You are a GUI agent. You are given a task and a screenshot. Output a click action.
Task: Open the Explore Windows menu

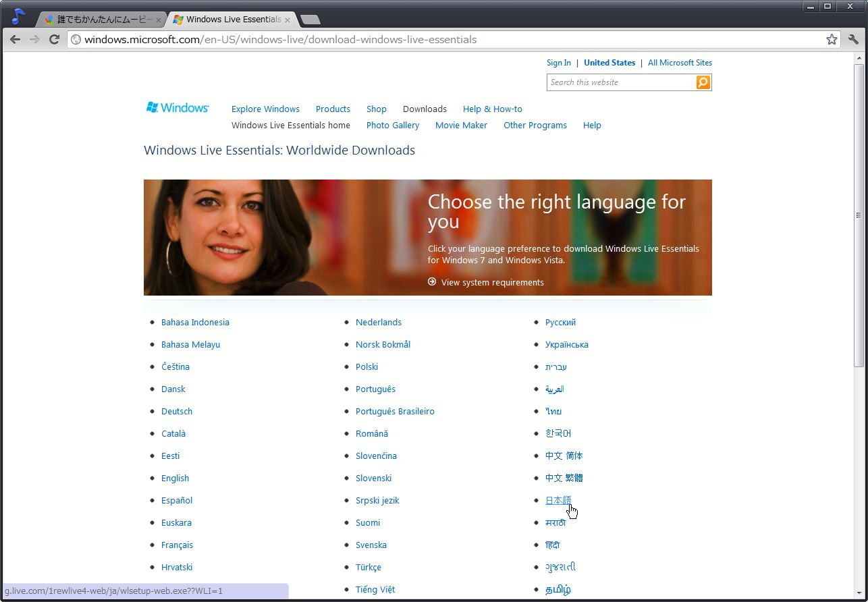[265, 109]
